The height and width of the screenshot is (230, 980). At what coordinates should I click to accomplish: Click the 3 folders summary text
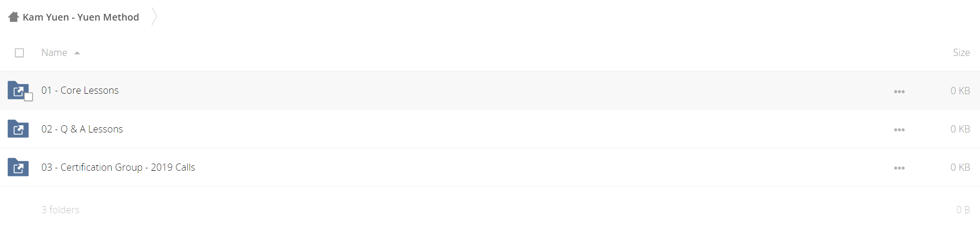(x=60, y=210)
